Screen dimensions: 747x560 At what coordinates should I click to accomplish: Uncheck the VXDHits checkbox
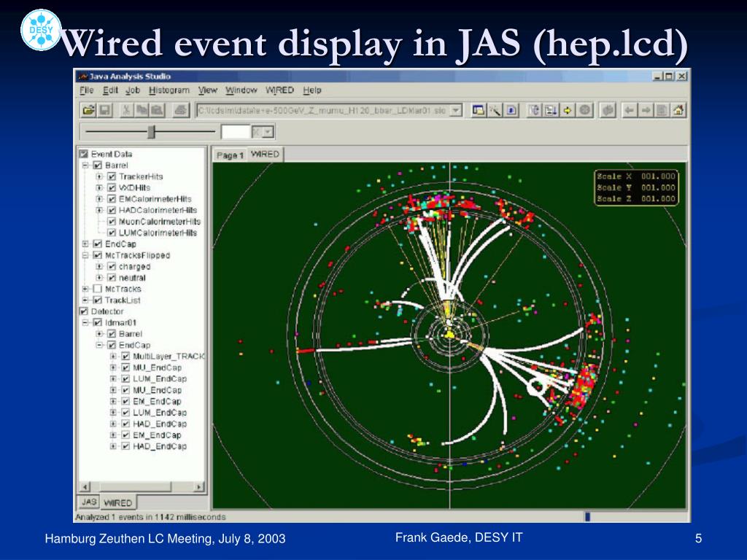point(112,187)
